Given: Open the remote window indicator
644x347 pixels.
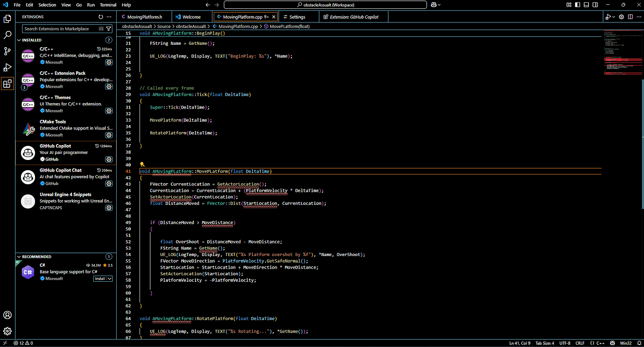Looking at the screenshot, I should click(x=5, y=343).
